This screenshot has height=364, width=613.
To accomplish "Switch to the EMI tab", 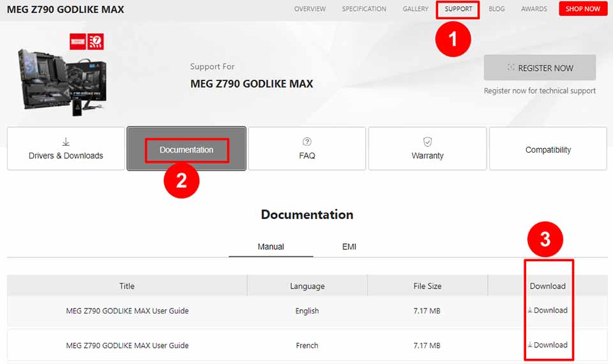I will [349, 246].
